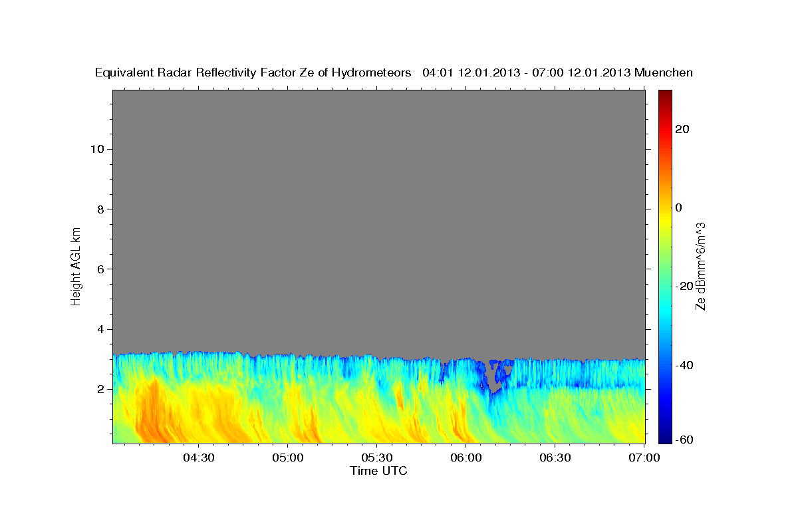Viewport: 798px width, 532px height.
Task: Click colorbar value -20 label
Action: pyautogui.click(x=683, y=286)
